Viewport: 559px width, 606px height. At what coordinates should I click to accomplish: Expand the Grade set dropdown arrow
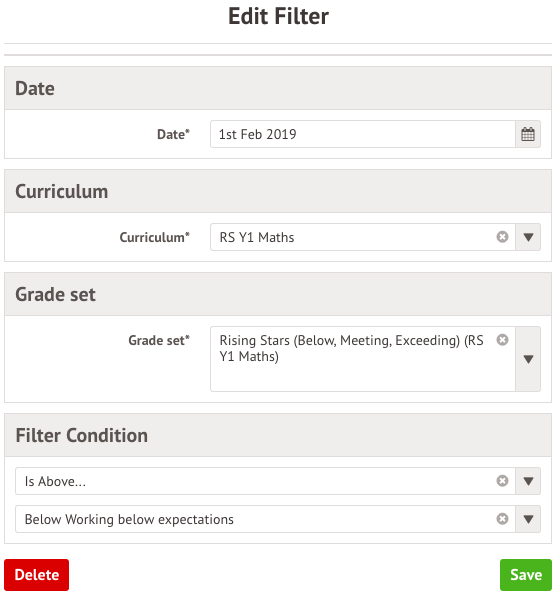[528, 359]
